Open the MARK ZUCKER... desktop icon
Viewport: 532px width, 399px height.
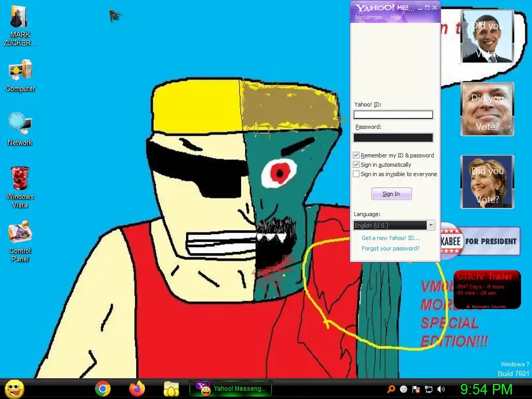20,25
